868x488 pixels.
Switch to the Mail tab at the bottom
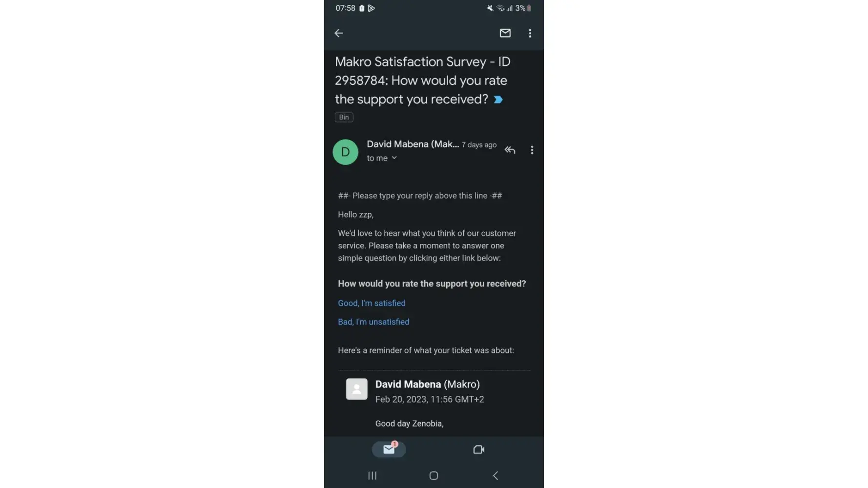(x=389, y=449)
